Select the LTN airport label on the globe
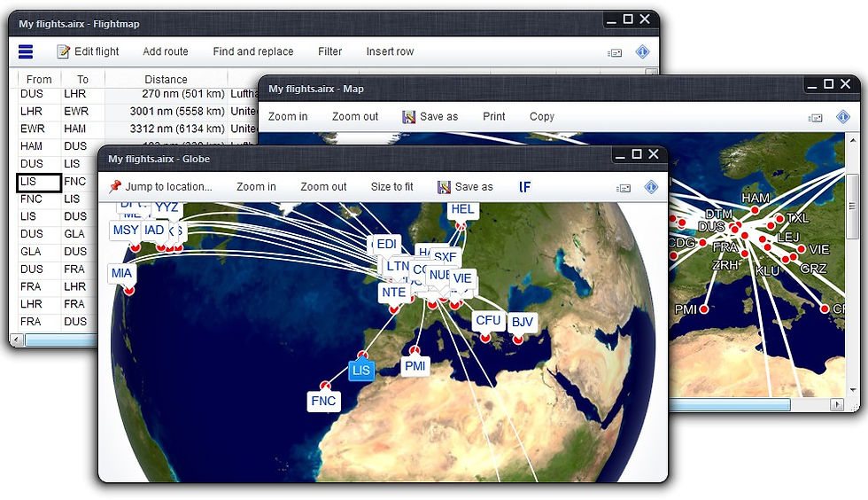 coord(398,266)
